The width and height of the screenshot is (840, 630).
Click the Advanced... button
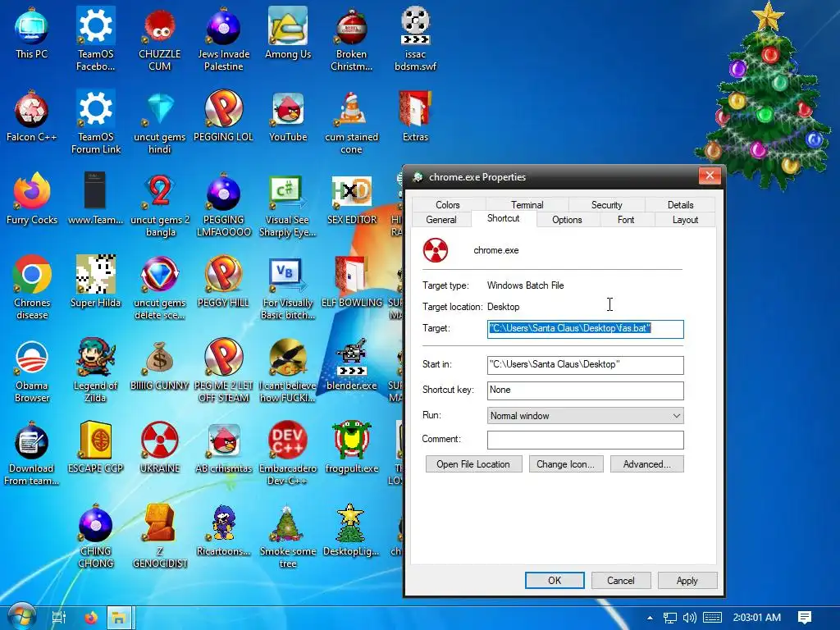point(646,464)
